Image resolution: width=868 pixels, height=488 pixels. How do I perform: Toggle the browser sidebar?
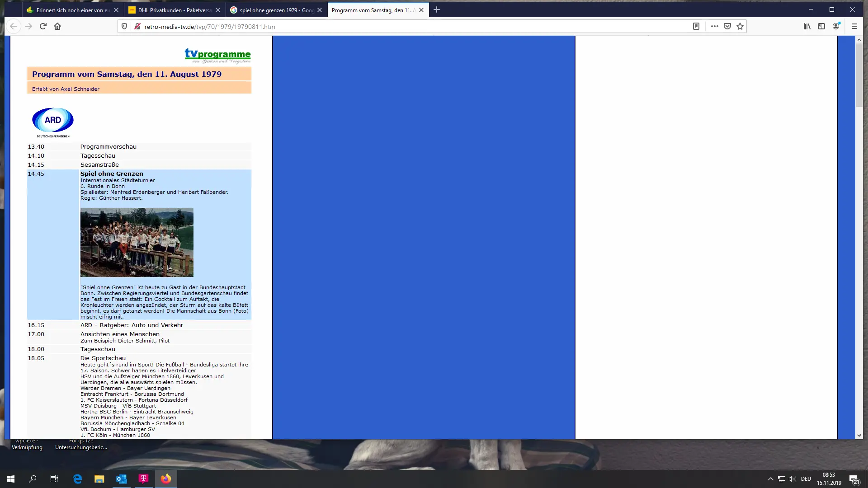(821, 26)
